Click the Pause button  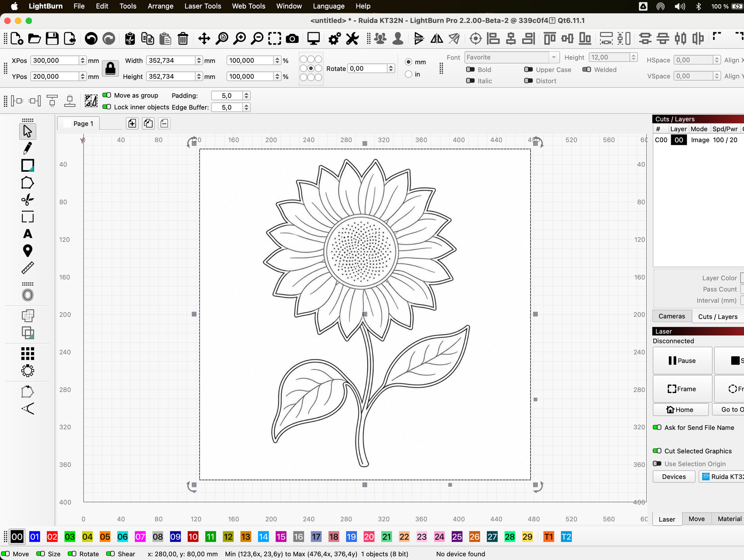pyautogui.click(x=682, y=360)
